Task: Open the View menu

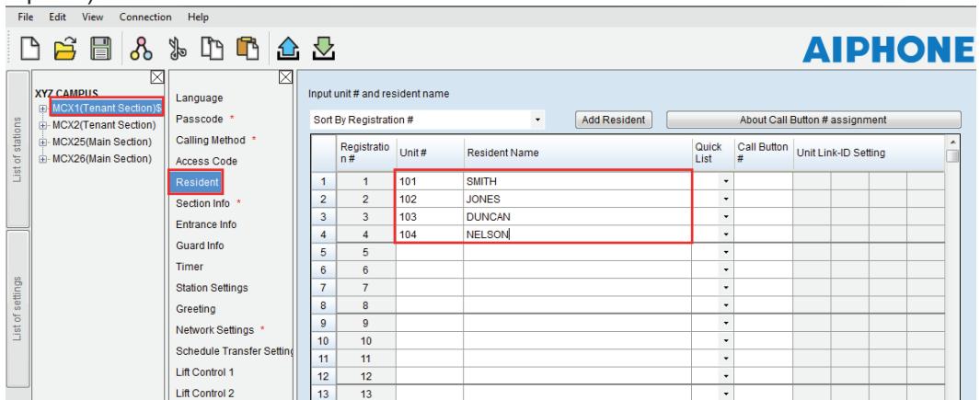Action: coord(93,17)
